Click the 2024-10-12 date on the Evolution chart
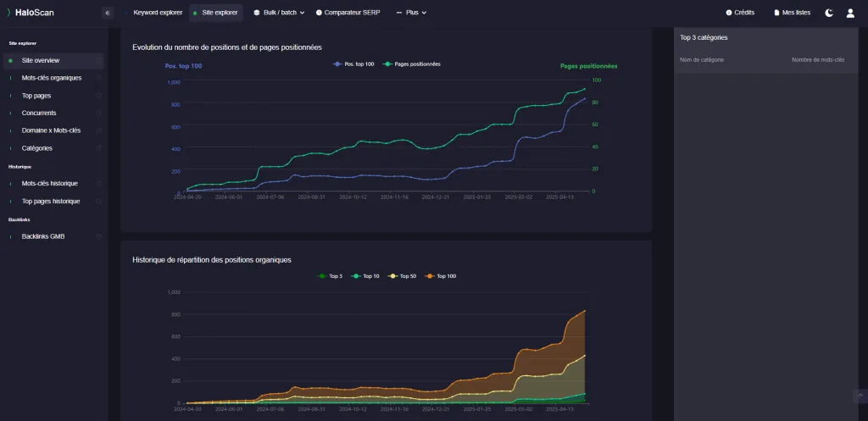This screenshot has height=421, width=868. (353, 197)
